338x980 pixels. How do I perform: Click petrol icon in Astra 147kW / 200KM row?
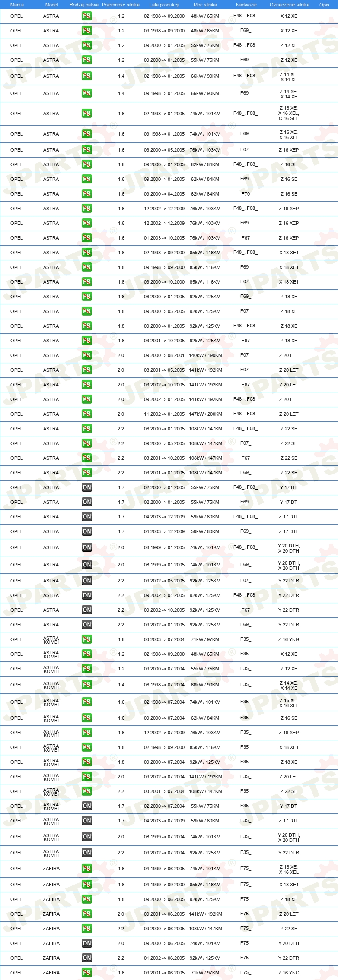point(87,414)
